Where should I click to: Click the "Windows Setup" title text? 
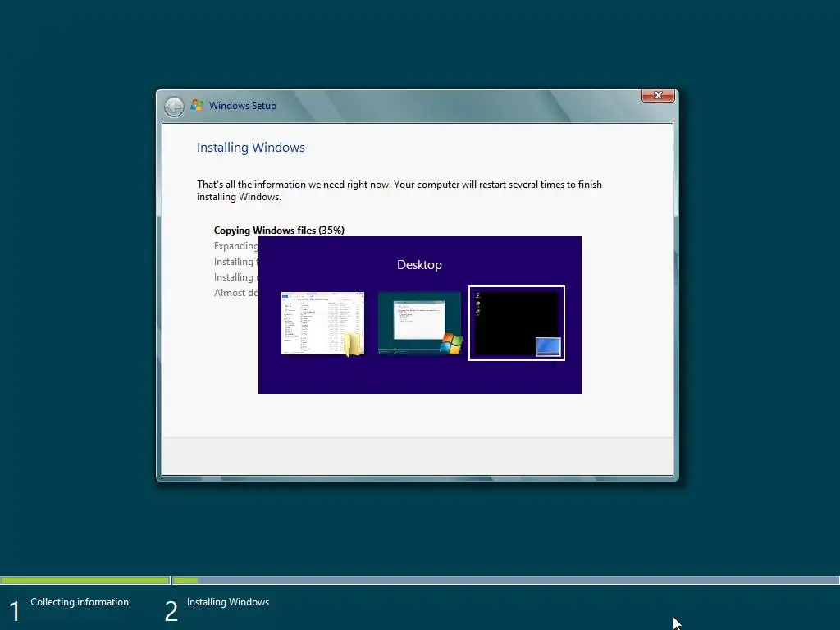(x=243, y=106)
